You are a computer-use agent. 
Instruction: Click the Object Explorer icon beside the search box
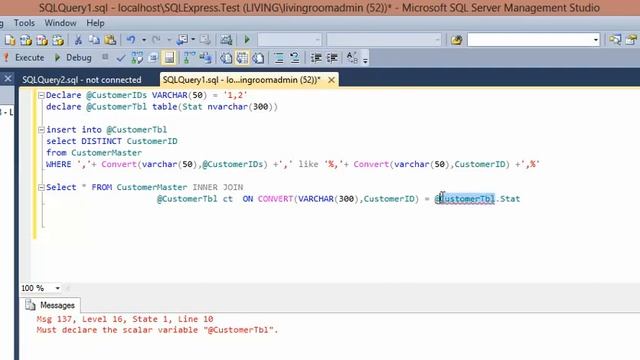(615, 40)
